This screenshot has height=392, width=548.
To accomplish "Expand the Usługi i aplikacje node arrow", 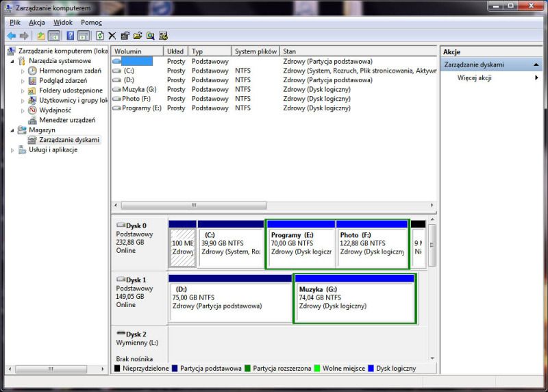I will (12, 150).
